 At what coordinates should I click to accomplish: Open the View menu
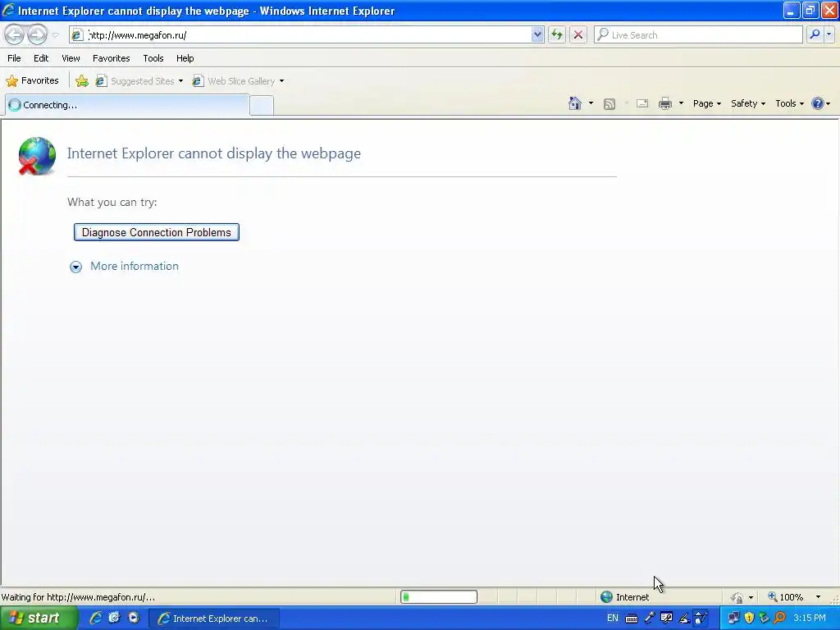(71, 58)
